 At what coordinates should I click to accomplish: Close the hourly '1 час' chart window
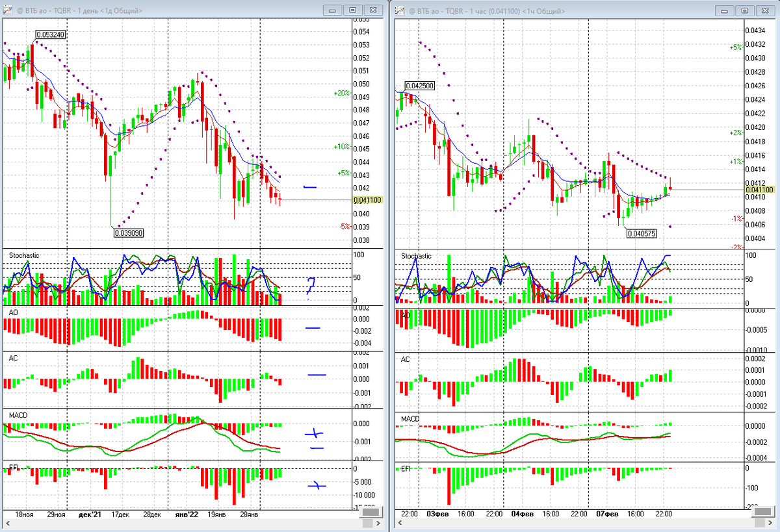point(765,10)
